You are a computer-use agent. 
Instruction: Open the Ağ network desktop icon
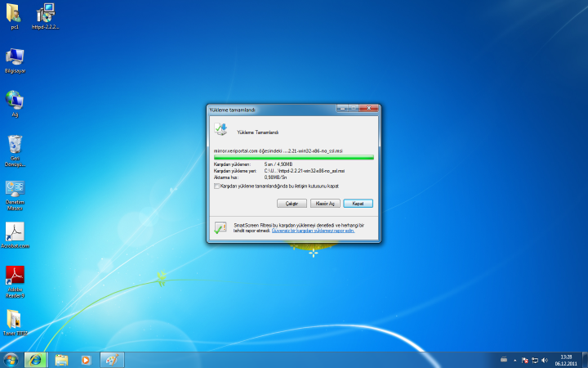tap(15, 101)
